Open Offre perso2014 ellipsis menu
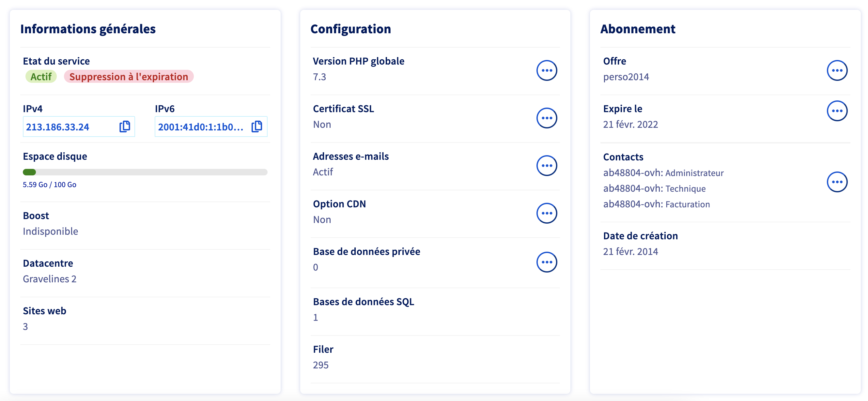 837,70
